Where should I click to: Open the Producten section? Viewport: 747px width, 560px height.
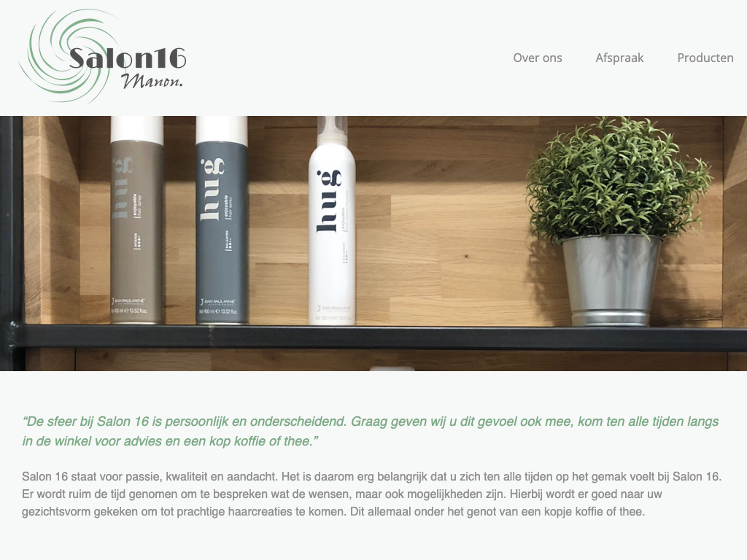pos(705,58)
